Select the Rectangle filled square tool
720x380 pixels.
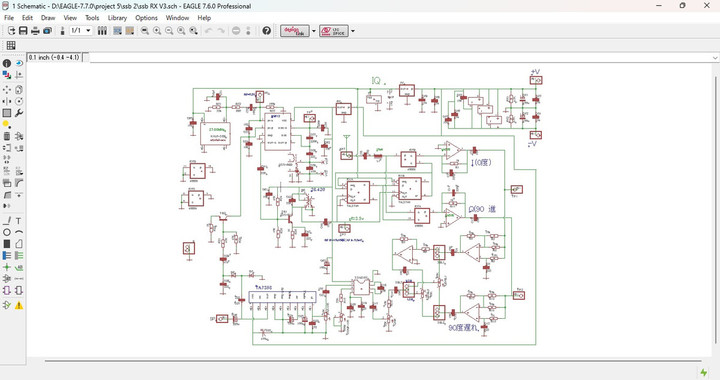pos(6,244)
